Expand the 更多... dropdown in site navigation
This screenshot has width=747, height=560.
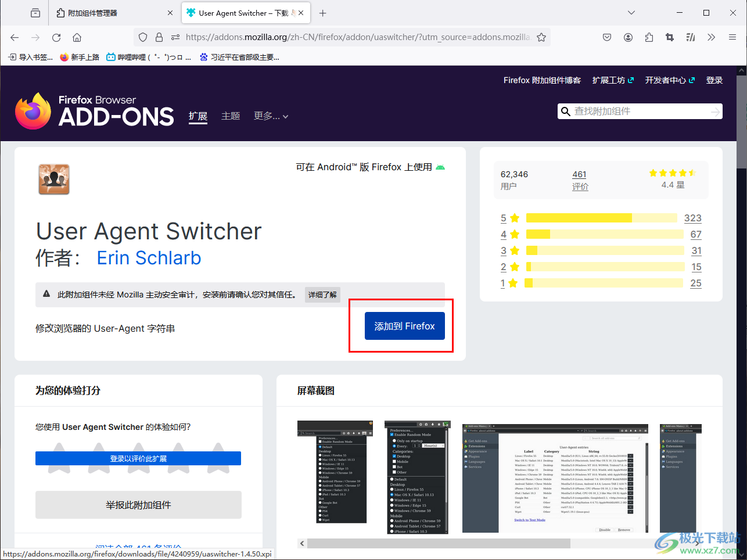[x=271, y=116]
